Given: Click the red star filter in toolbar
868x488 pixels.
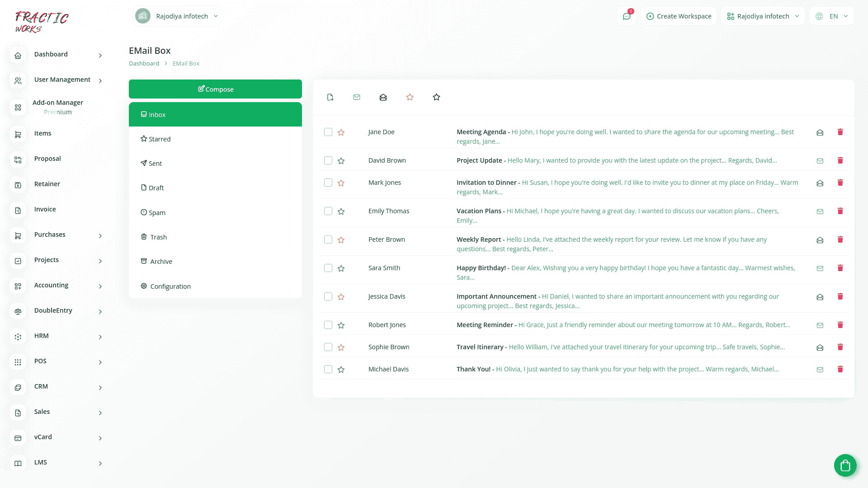Looking at the screenshot, I should tap(410, 97).
